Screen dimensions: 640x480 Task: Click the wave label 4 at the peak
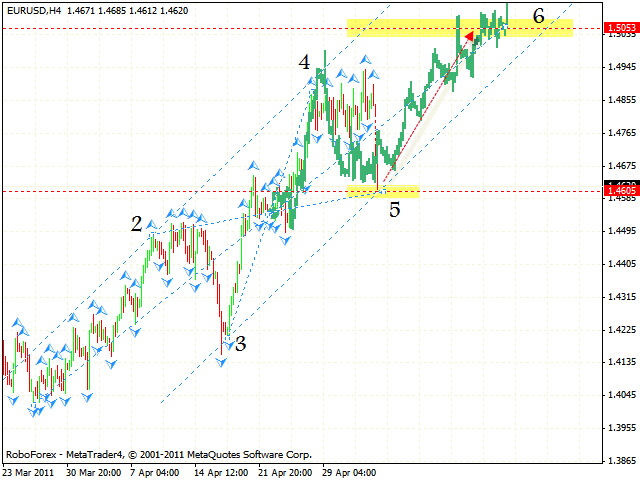pos(304,62)
